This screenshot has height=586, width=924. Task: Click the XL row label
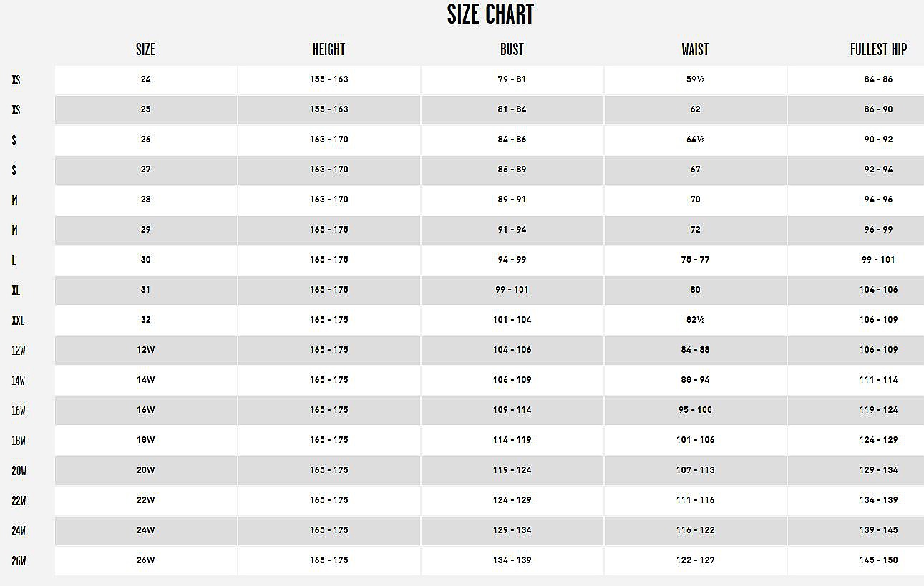point(16,290)
